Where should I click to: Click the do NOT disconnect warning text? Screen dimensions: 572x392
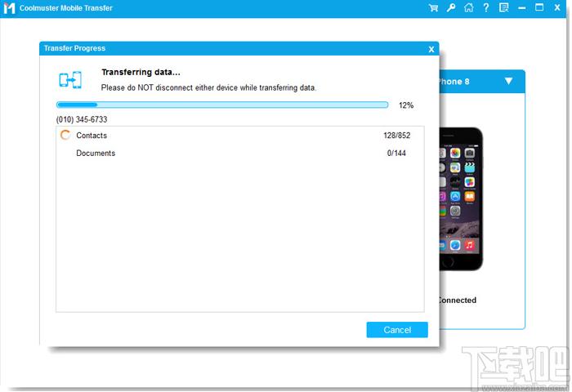pos(208,87)
